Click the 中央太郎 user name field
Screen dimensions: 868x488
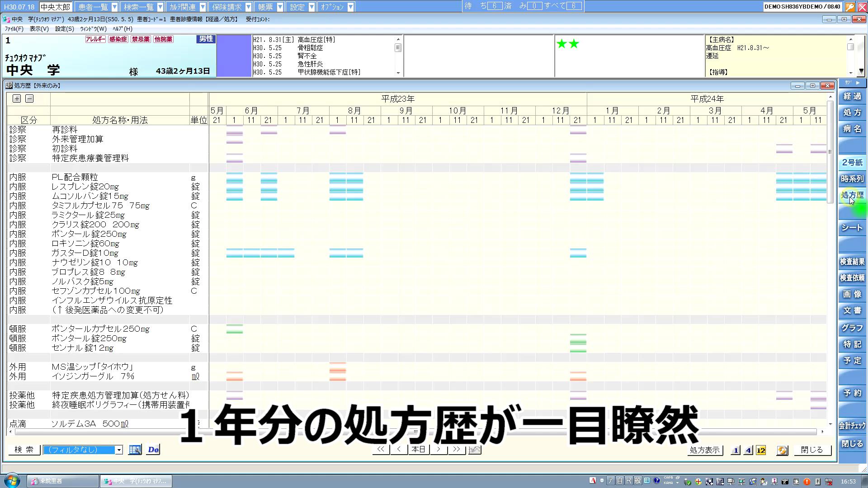pos(56,7)
